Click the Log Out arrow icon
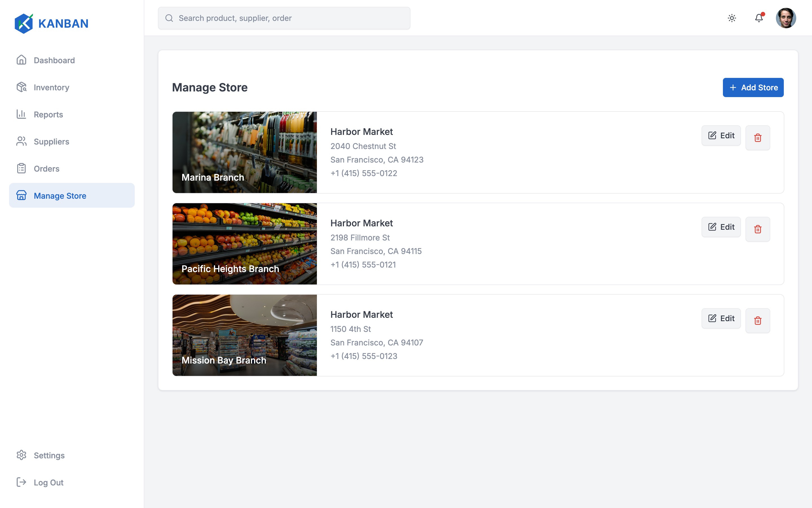Image resolution: width=812 pixels, height=508 pixels. (x=21, y=482)
